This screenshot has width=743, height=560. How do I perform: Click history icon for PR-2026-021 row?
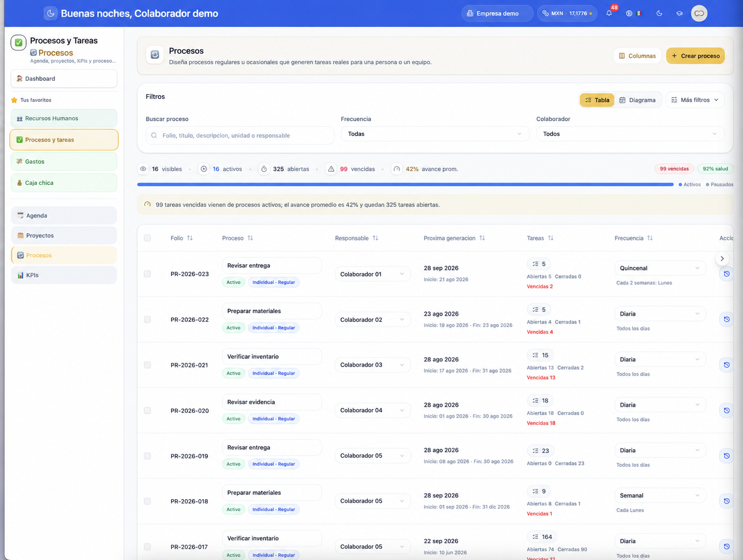pyautogui.click(x=727, y=365)
